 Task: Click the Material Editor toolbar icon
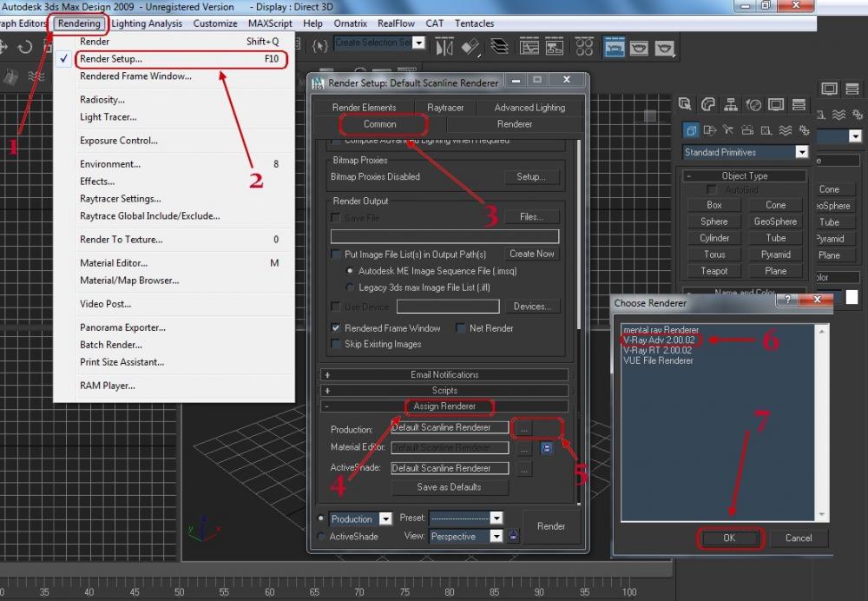[584, 47]
